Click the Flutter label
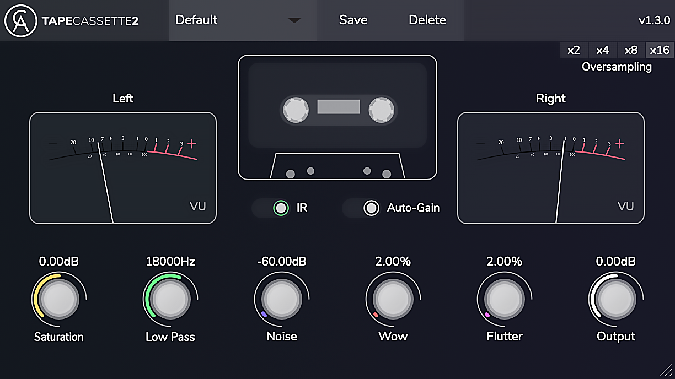This screenshot has height=379, width=675. coord(504,336)
